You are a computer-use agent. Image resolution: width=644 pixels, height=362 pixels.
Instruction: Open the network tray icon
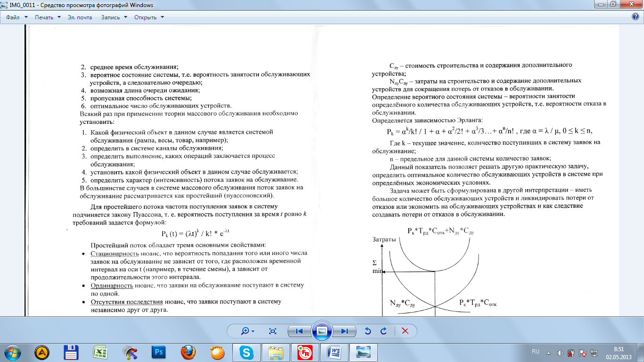pos(594,352)
